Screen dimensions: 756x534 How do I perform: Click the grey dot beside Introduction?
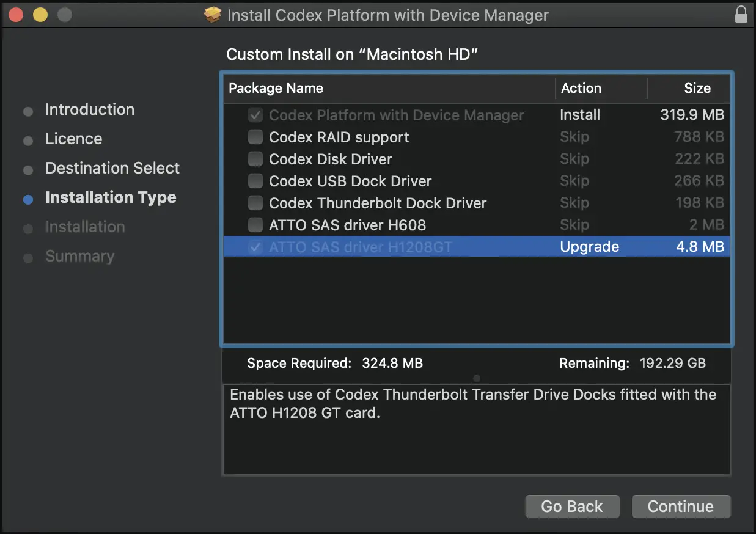[28, 110]
